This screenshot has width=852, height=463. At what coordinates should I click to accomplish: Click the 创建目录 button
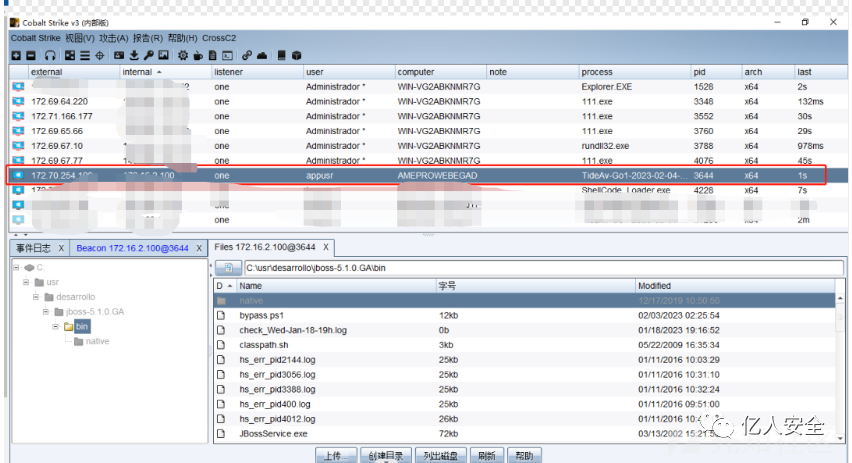[386, 455]
